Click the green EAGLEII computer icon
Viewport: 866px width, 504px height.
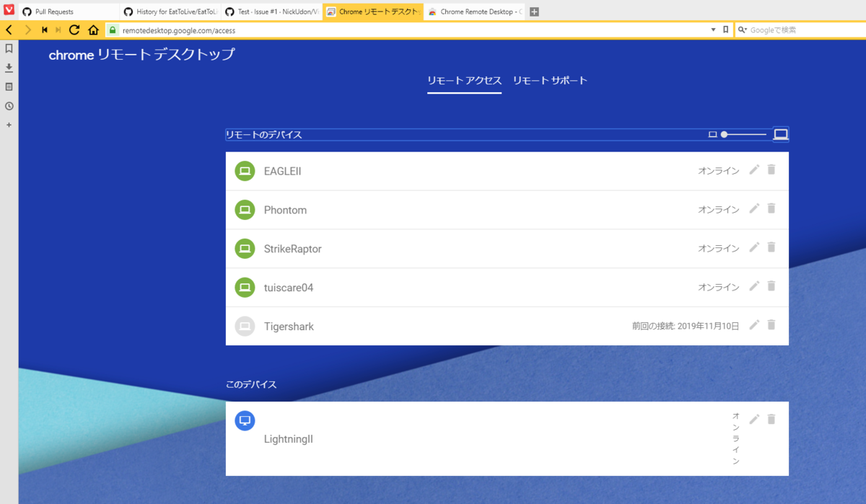point(245,171)
